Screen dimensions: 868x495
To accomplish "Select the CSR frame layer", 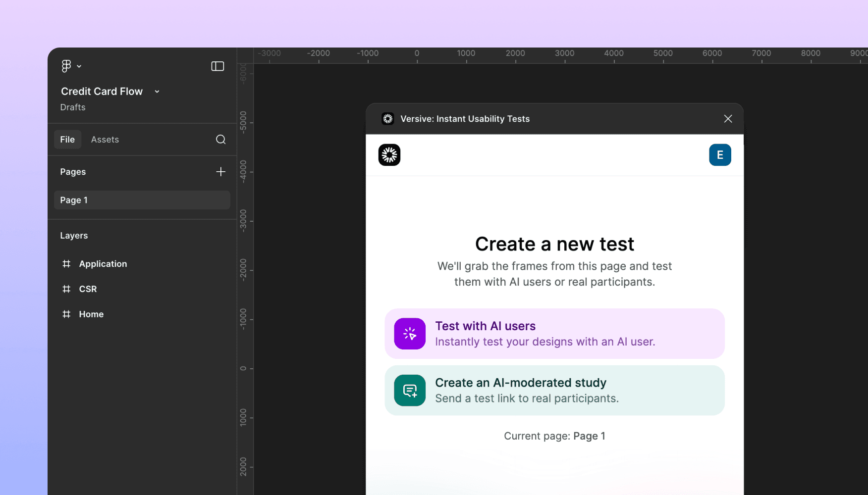I will click(x=88, y=289).
